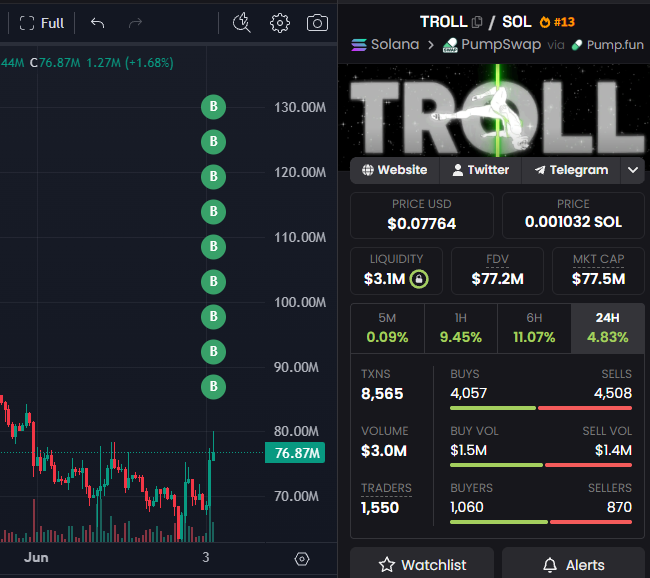650x578 pixels.
Task: Click liquidity lock icon
Action: [x=419, y=279]
